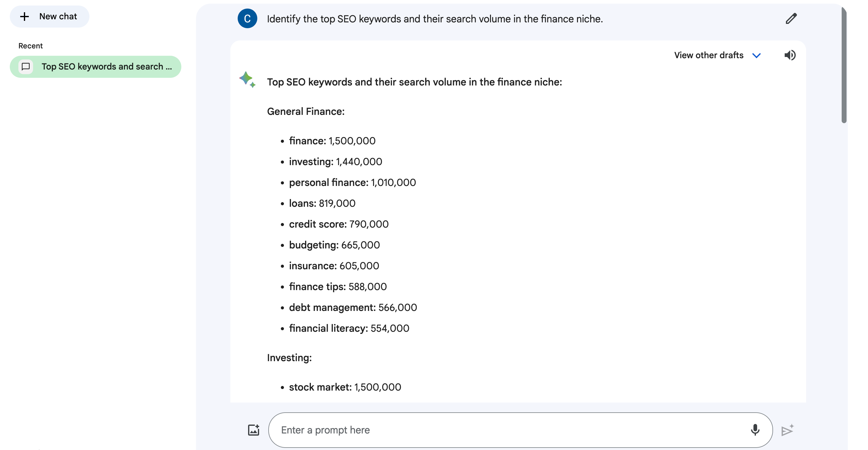The width and height of the screenshot is (868, 450).
Task: Click the "Recent" section label
Action: [31, 46]
